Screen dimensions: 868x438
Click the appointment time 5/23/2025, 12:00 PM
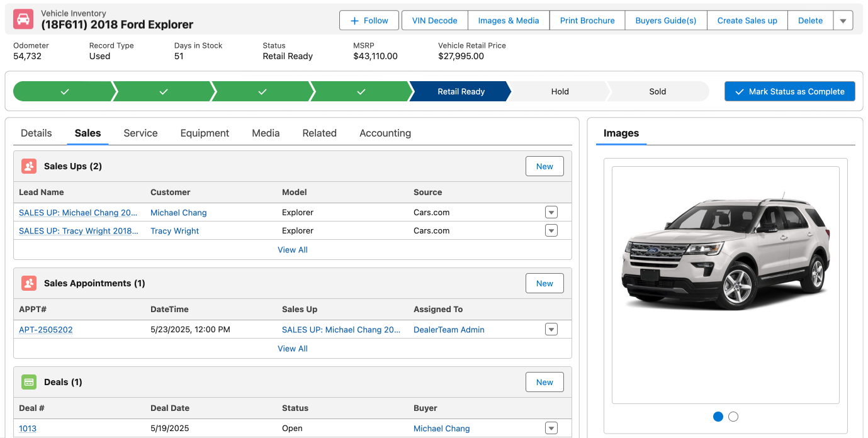(x=190, y=329)
